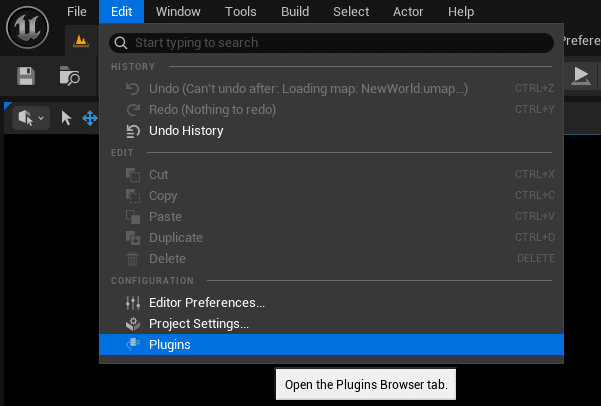Select Paste from the Edit menu
601x406 pixels.
[x=331, y=217]
